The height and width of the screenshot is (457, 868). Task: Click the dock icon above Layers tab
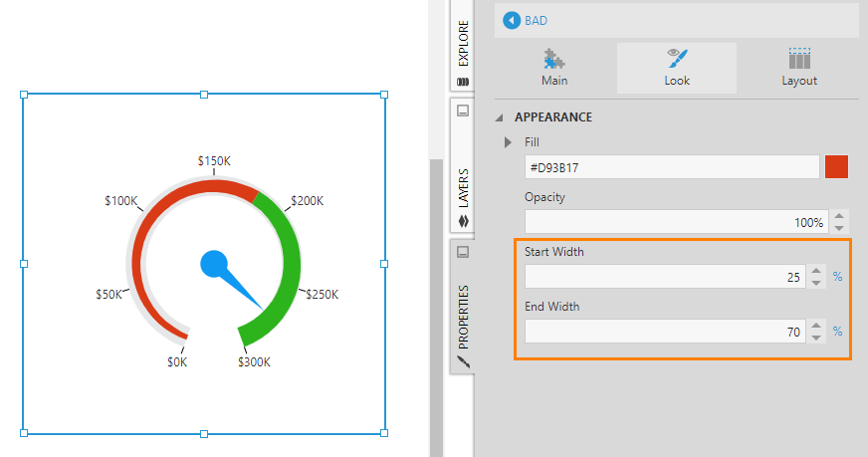[463, 111]
